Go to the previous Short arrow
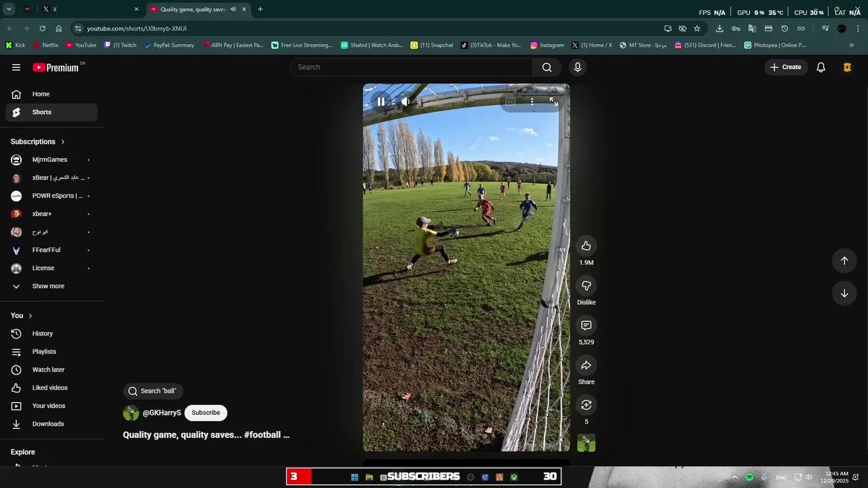This screenshot has height=488, width=868. click(x=844, y=261)
